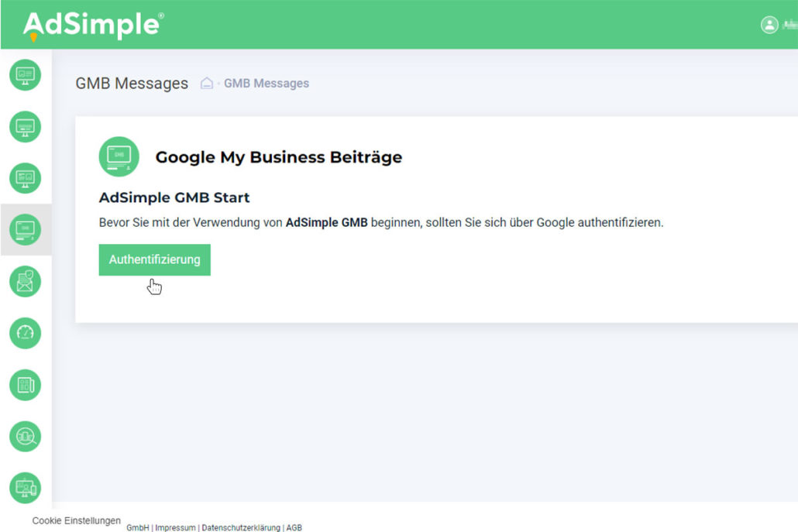
Task: Click the multi-device screens sidebar icon
Action: coord(25,489)
